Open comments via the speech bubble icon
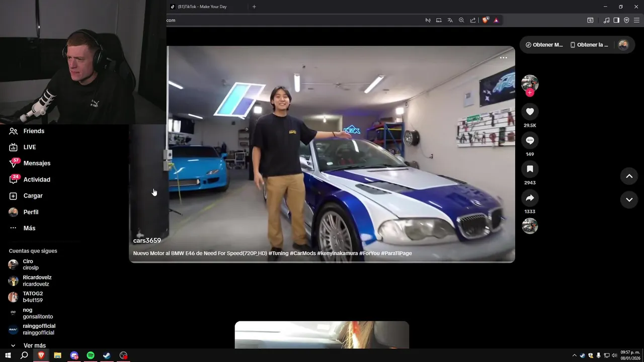 pos(530,140)
